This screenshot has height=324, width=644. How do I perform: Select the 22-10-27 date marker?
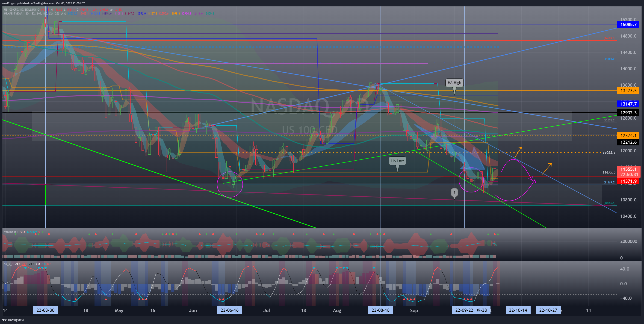pos(548,310)
